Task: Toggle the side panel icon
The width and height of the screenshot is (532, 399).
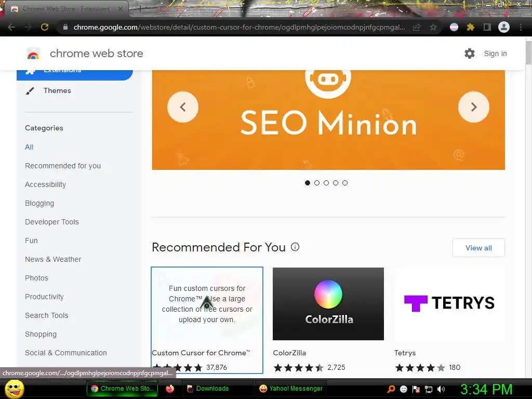Action: [x=487, y=27]
